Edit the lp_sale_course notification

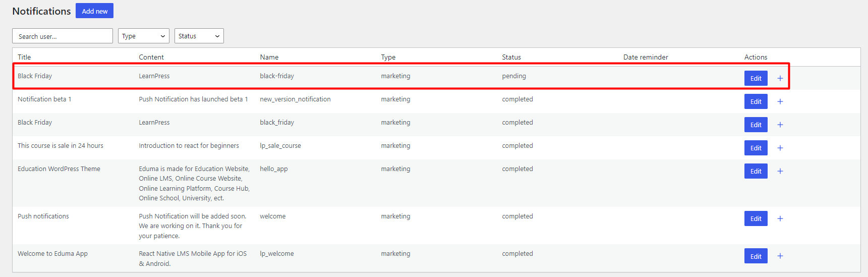click(756, 148)
